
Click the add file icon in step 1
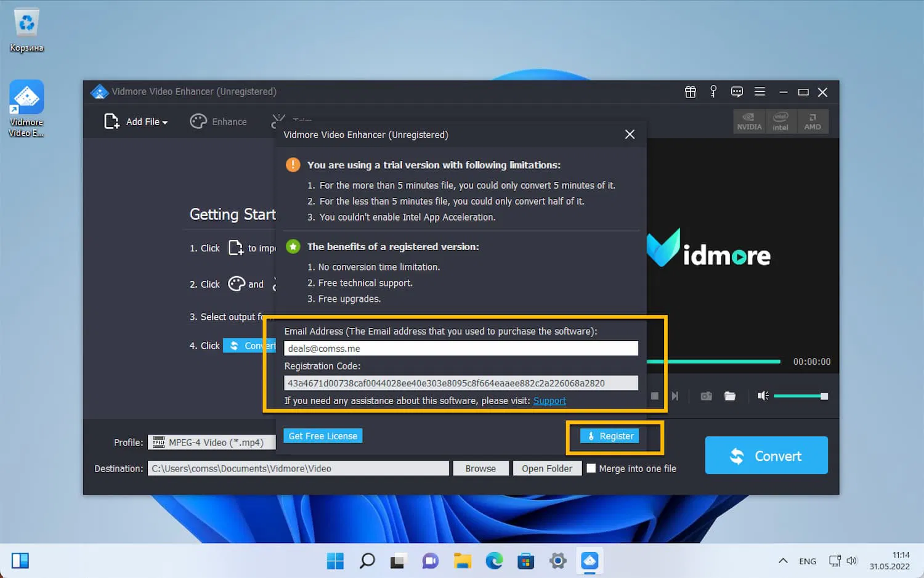(x=236, y=248)
